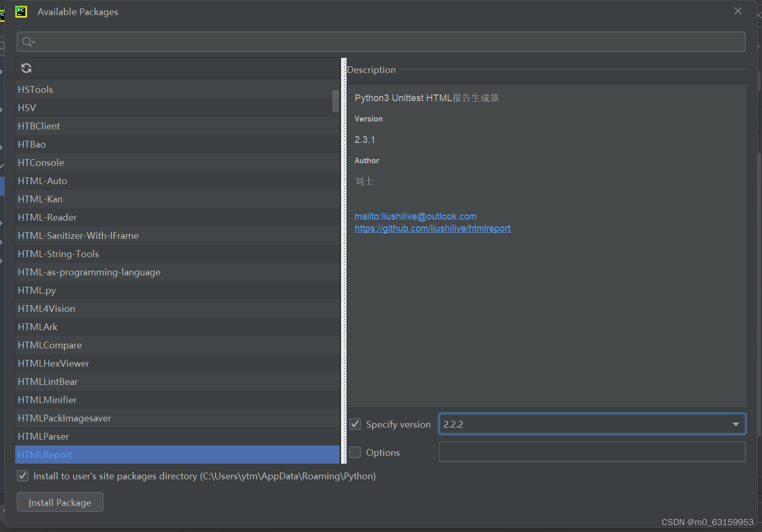
Task: Toggle the Specify version checkbox
Action: 355,424
